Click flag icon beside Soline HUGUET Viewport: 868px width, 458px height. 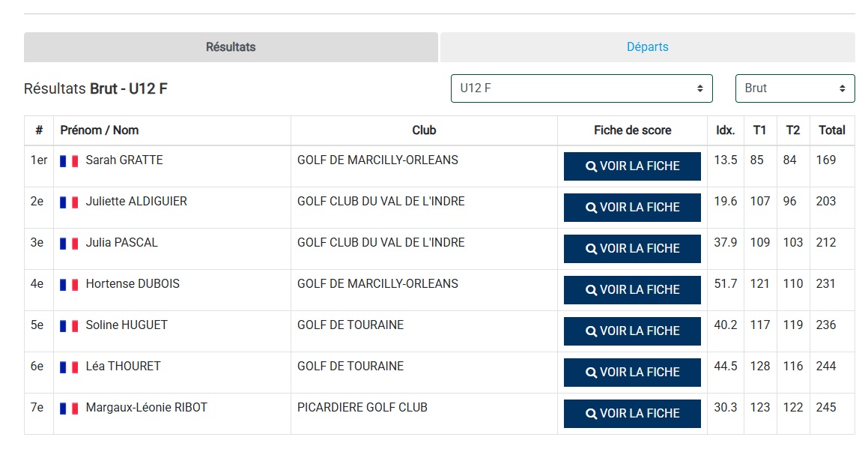69,326
